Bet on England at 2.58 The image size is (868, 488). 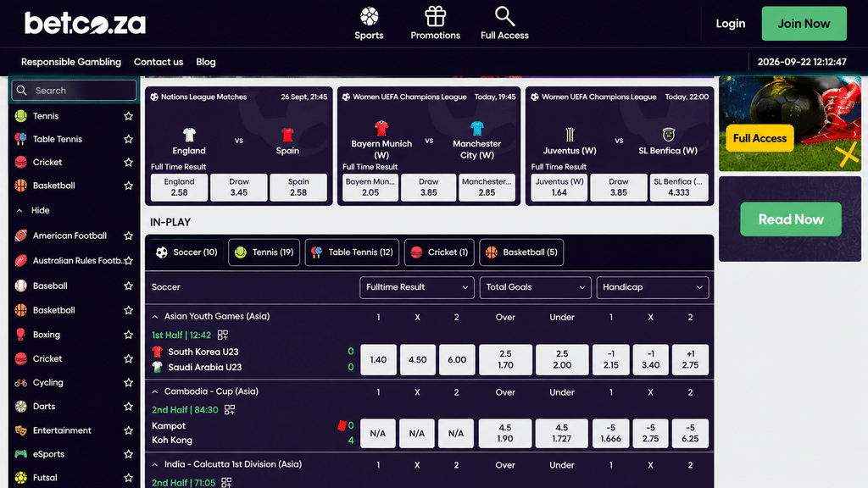coord(179,187)
